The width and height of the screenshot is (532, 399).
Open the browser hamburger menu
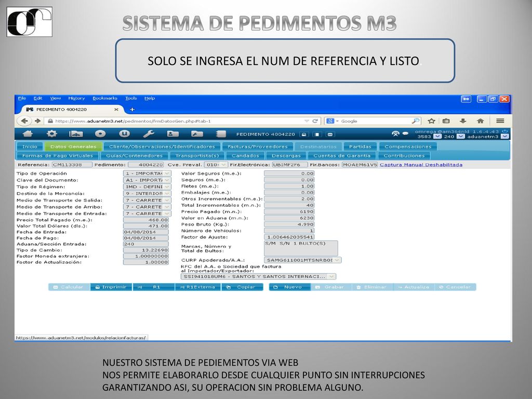500,121
